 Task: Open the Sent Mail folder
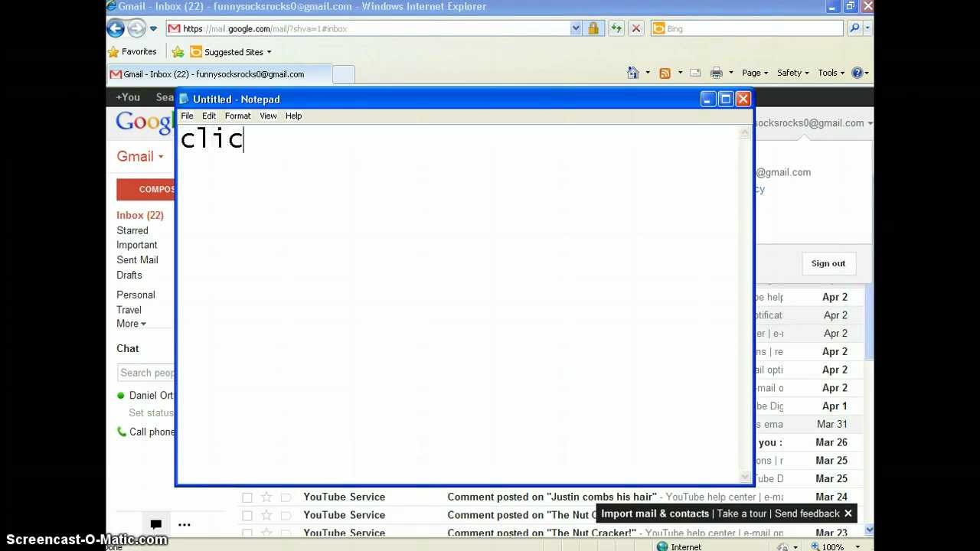point(138,260)
